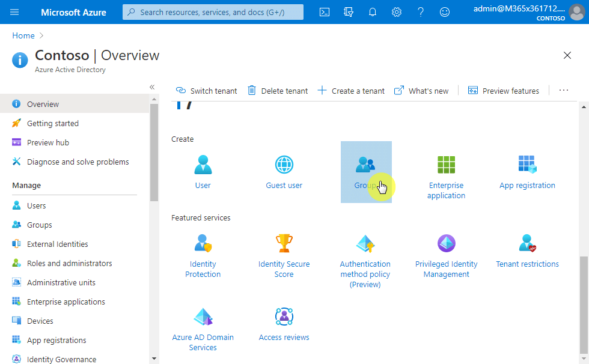Open External Identities in sidebar

point(75,244)
